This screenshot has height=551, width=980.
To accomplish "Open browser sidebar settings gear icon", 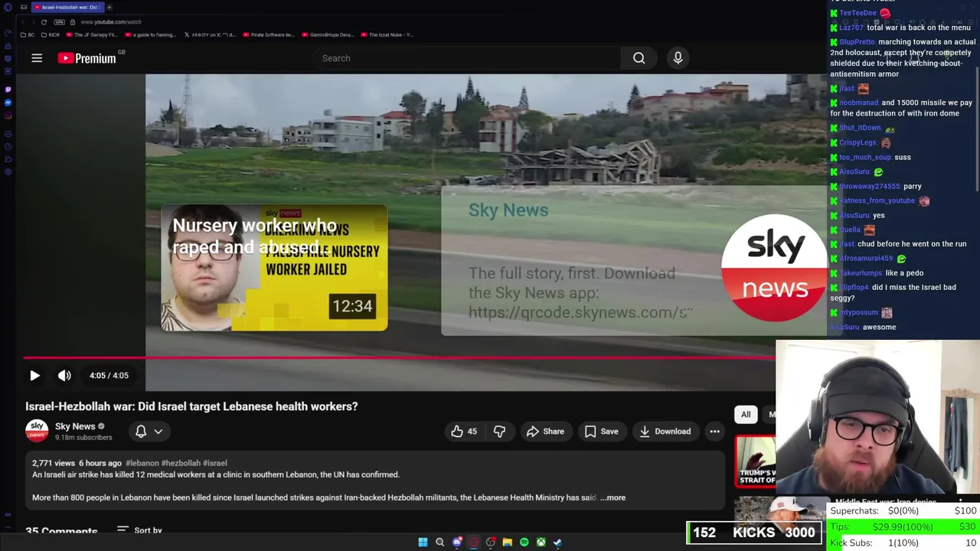I will point(8,171).
